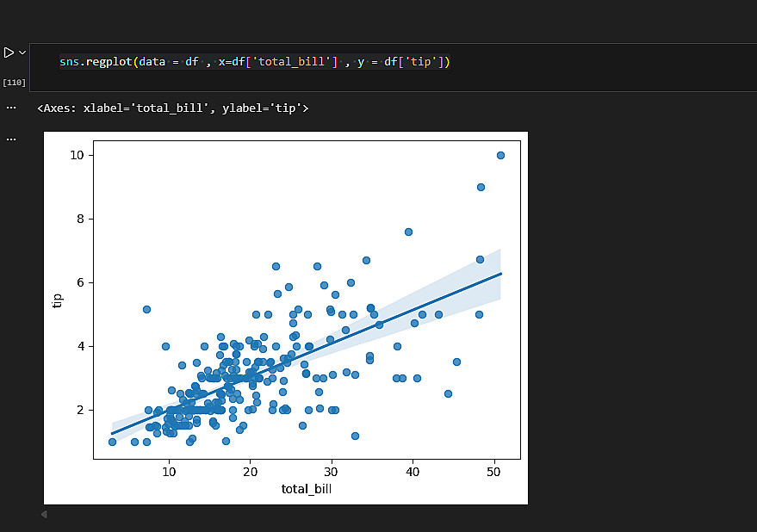Click the sns module name in code
Image resolution: width=757 pixels, height=532 pixels.
pos(70,62)
